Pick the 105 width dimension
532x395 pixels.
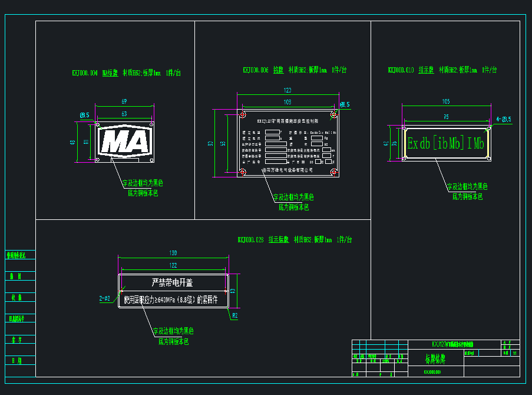446,101
